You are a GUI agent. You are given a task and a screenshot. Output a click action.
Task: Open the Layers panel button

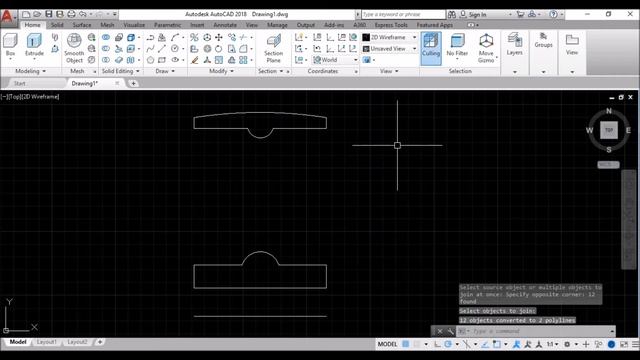point(514,45)
